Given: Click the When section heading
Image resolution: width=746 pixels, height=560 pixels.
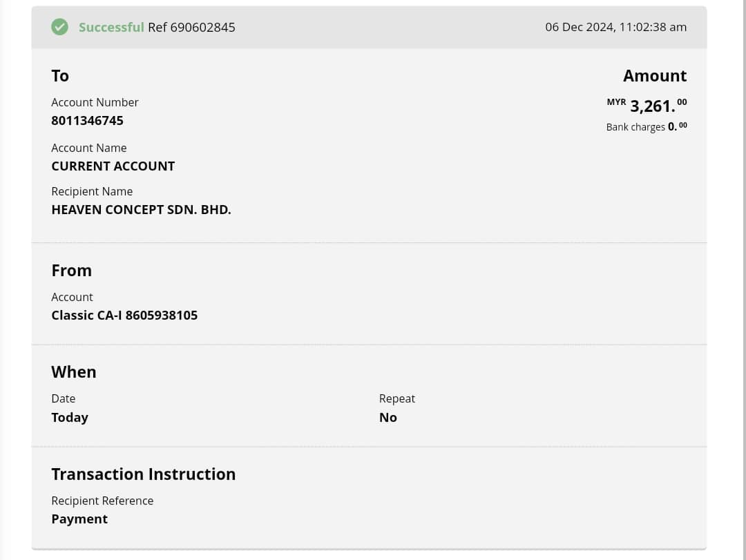Looking at the screenshot, I should (73, 371).
